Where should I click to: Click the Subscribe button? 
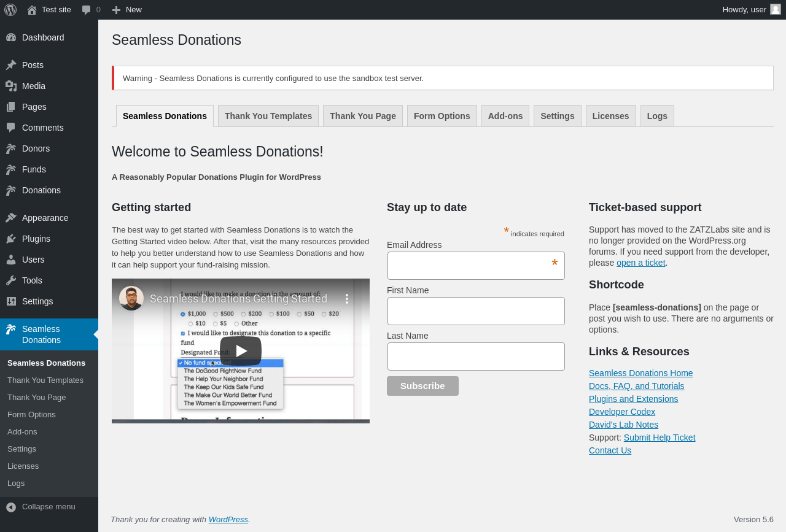(x=422, y=386)
